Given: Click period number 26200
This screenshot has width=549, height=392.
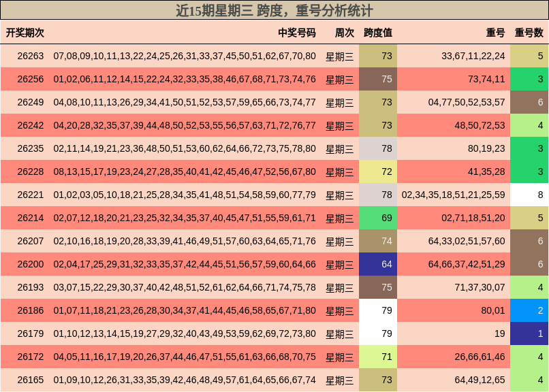Looking at the screenshot, I should pyautogui.click(x=31, y=264).
